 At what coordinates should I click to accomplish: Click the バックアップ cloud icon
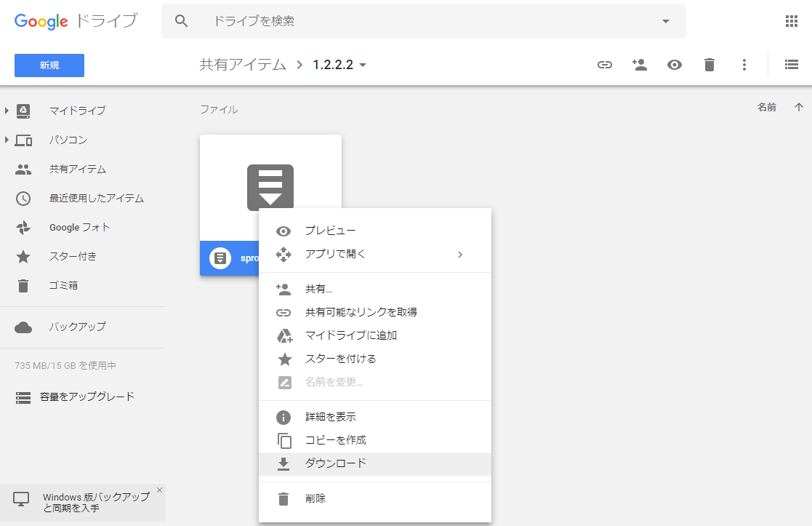tap(21, 327)
